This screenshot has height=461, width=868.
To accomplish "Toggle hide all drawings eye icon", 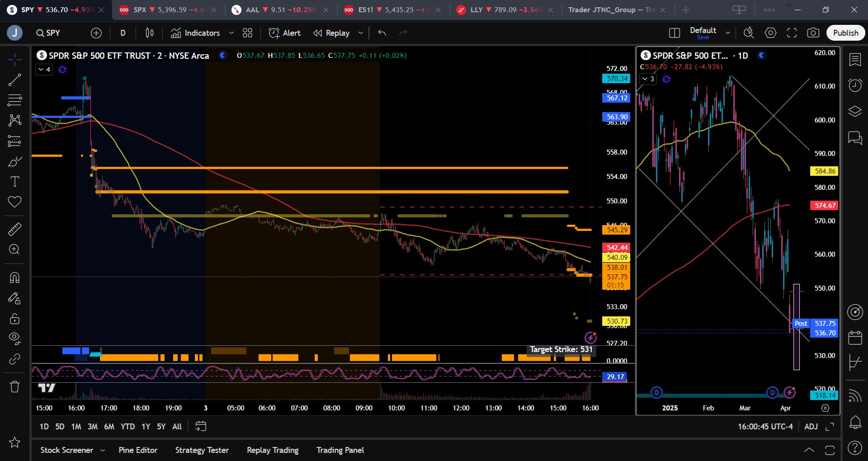I will click(14, 339).
